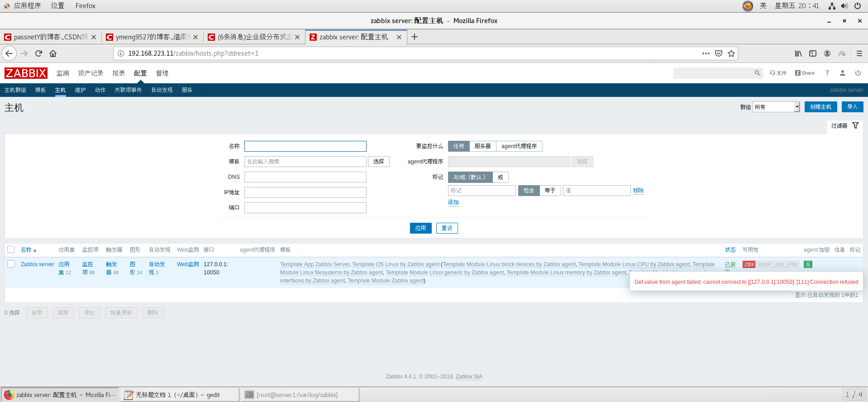Open the 群组 dropdown showing 所有
The image size is (868, 402).
click(x=776, y=107)
